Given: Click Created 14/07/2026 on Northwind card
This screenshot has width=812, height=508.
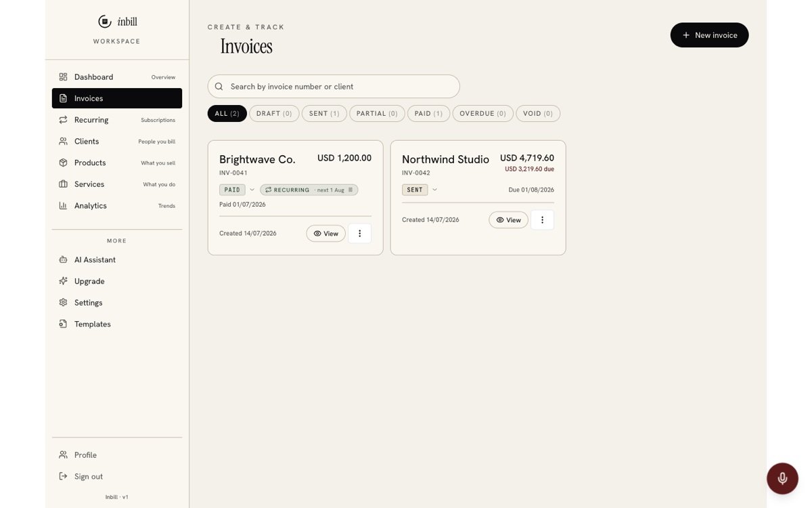Looking at the screenshot, I should tap(430, 220).
